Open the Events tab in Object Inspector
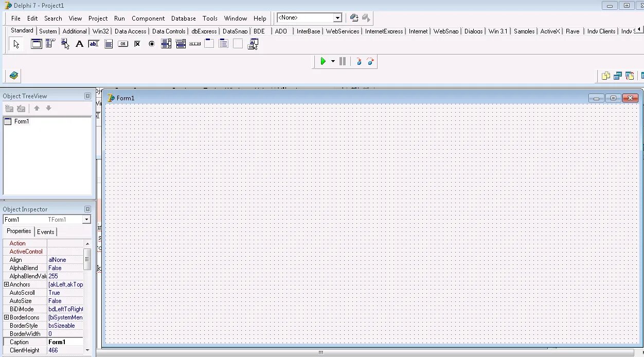The width and height of the screenshot is (644, 357). [46, 232]
